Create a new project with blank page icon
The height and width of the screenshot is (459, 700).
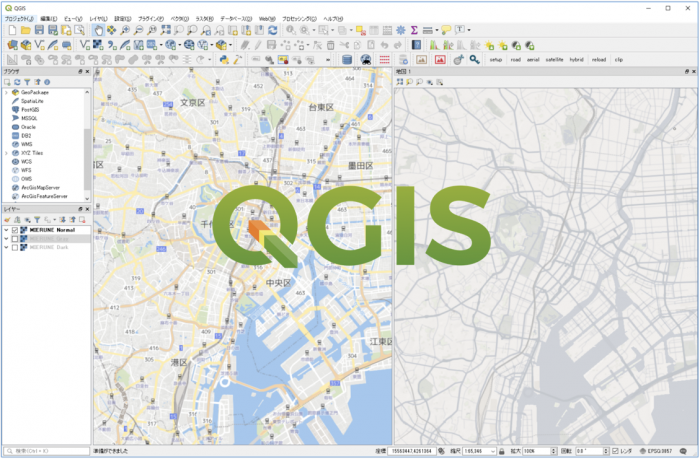click(x=12, y=30)
